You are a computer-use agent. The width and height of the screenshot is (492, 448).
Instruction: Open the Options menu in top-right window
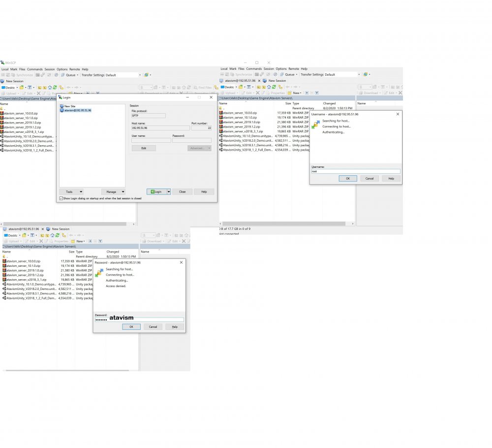281,69
